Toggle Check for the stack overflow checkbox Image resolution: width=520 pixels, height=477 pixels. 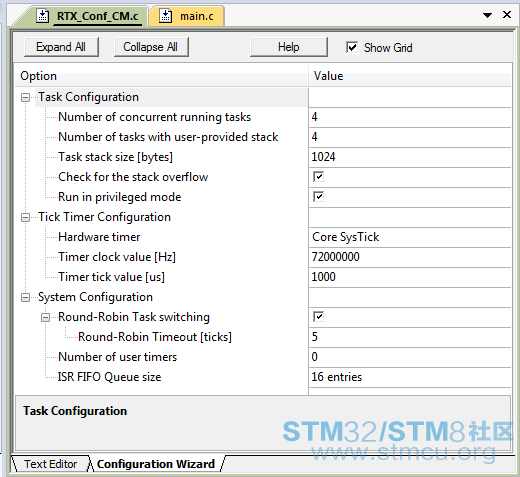(318, 177)
